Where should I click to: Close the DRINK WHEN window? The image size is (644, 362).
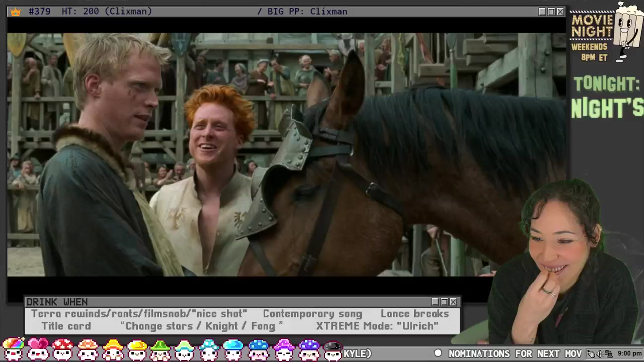pos(453,302)
